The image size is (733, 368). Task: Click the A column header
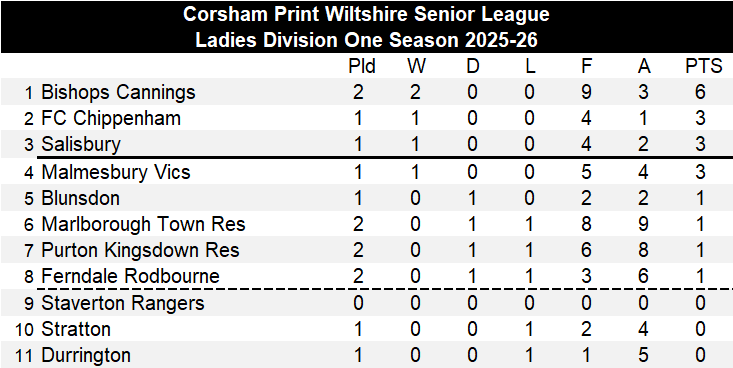(644, 66)
